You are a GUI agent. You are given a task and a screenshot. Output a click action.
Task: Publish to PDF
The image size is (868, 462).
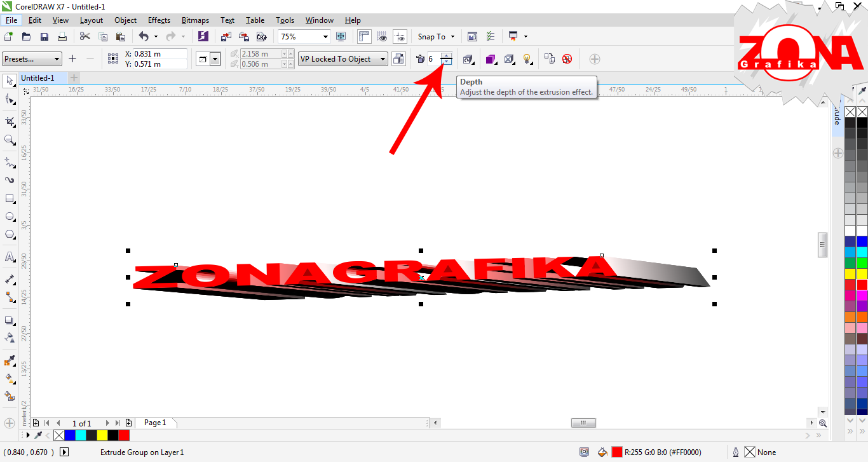pos(261,37)
